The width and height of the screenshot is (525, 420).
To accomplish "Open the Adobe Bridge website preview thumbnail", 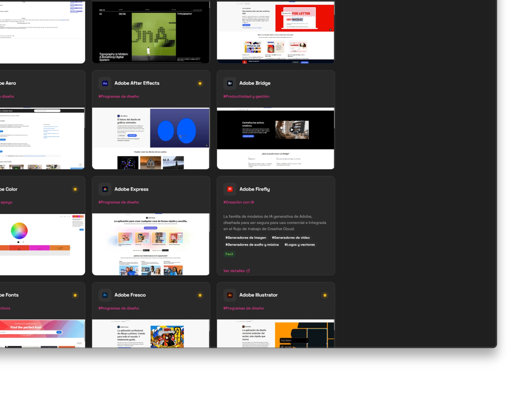I will point(275,138).
